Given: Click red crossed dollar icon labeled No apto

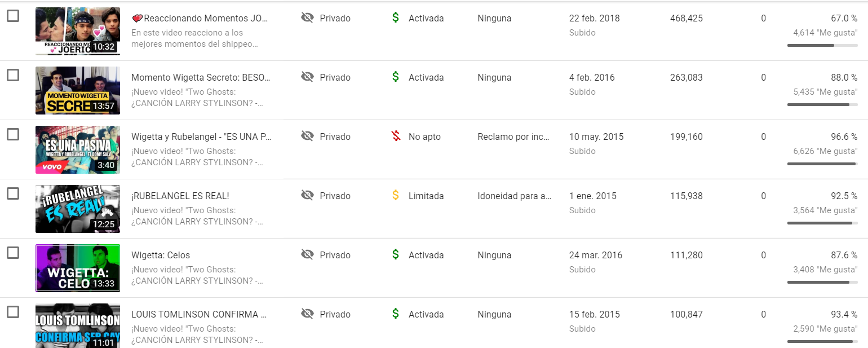Looking at the screenshot, I should point(396,136).
